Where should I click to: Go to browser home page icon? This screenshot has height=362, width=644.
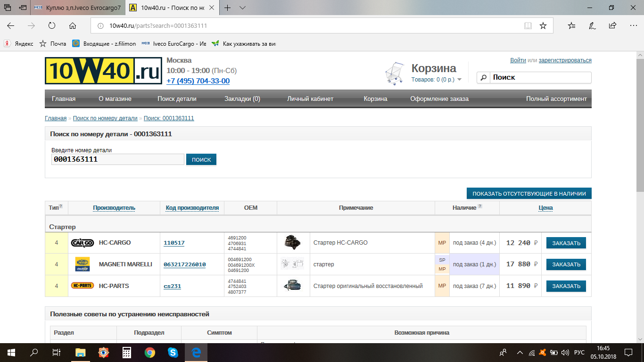pyautogui.click(x=72, y=25)
